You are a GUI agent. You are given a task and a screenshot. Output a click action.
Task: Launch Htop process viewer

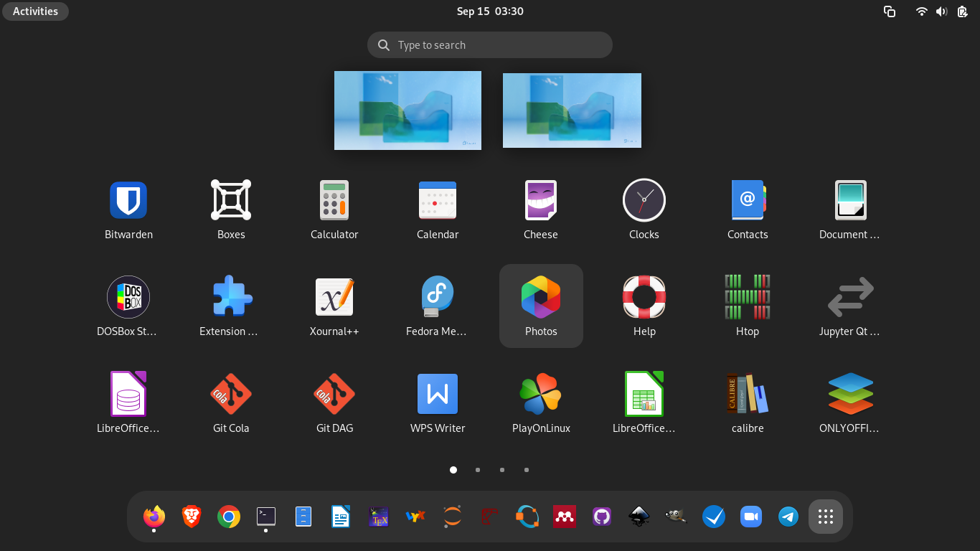tap(747, 298)
